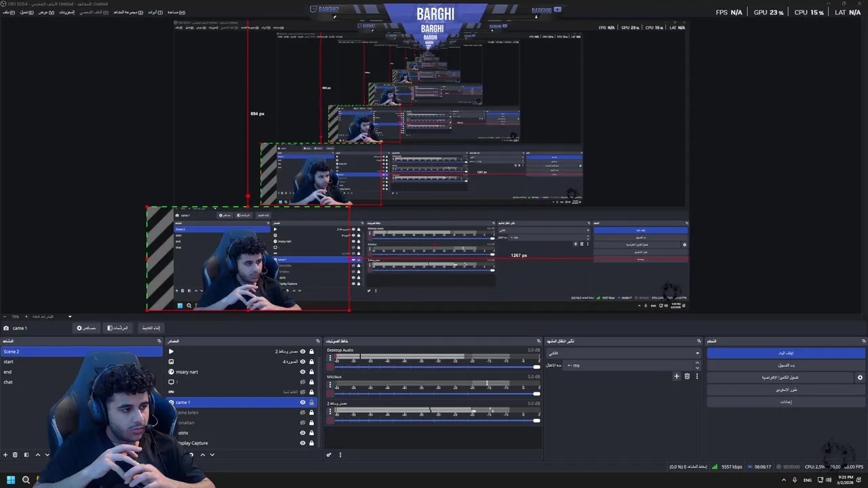This screenshot has width=868, height=488.
Task: Toggle Studio Mode button in Controls
Action: [786, 390]
